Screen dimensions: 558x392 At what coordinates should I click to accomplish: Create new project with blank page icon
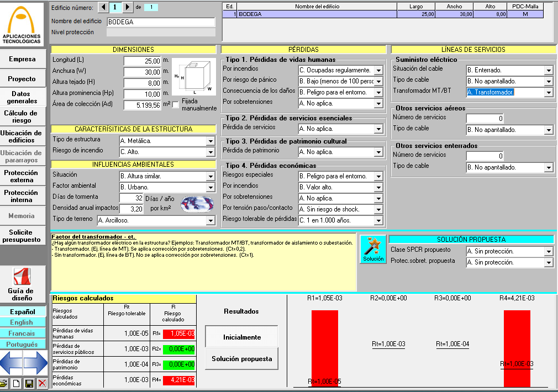(17, 383)
